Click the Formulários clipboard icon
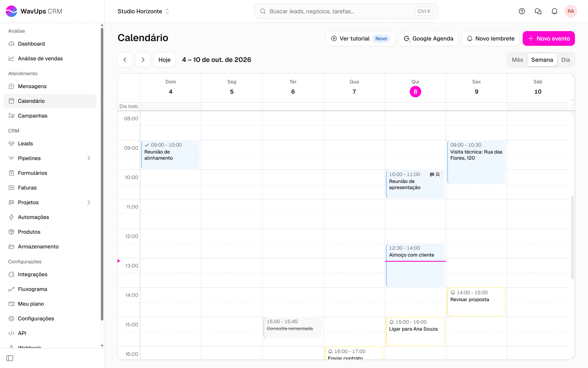588x368 pixels. (x=11, y=173)
